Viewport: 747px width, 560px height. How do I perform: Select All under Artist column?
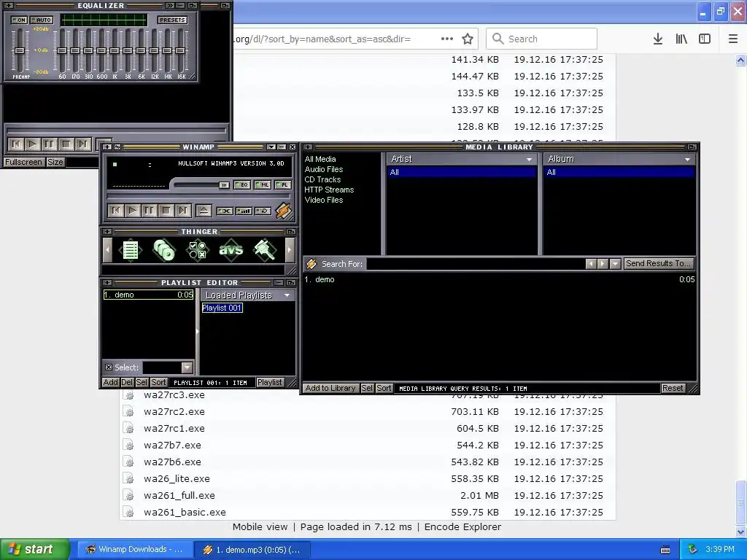pyautogui.click(x=462, y=172)
